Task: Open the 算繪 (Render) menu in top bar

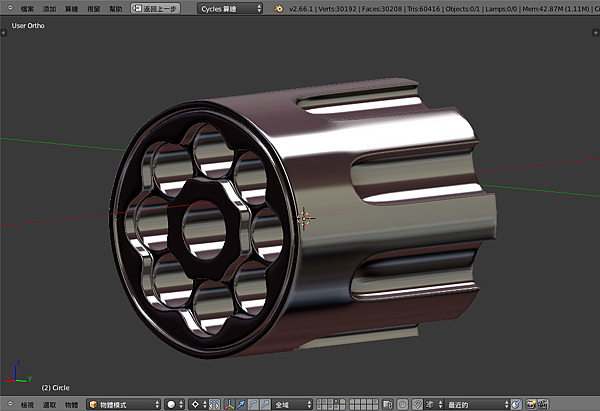Action: coord(72,8)
